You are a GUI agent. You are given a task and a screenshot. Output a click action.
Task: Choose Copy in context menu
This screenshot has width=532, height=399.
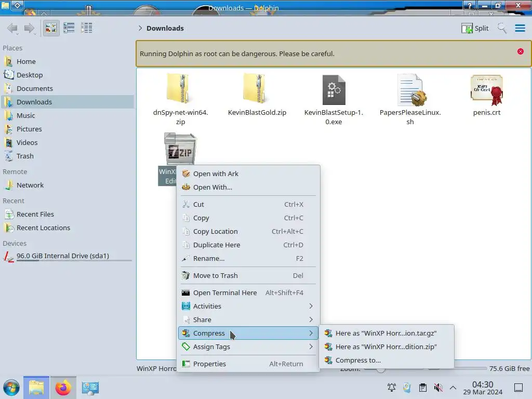click(248, 218)
